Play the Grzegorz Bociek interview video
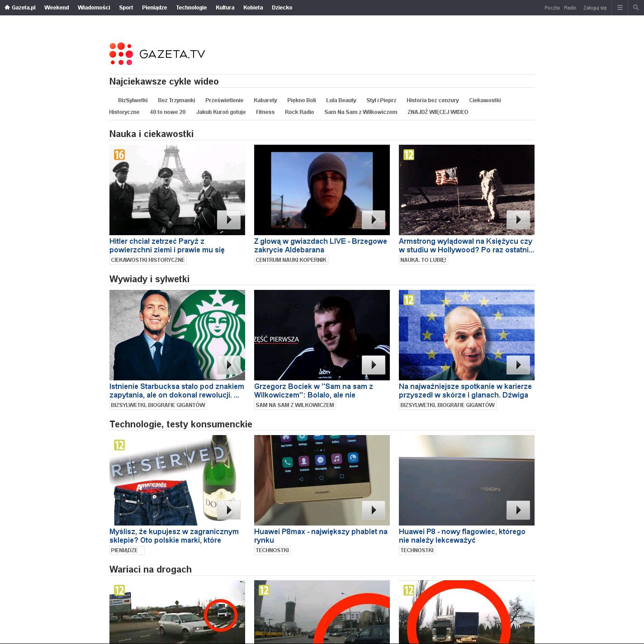 coord(373,365)
